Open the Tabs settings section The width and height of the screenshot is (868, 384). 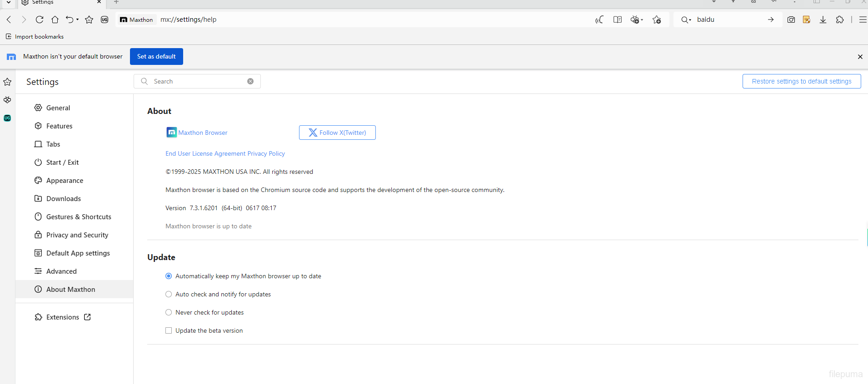(x=75, y=144)
